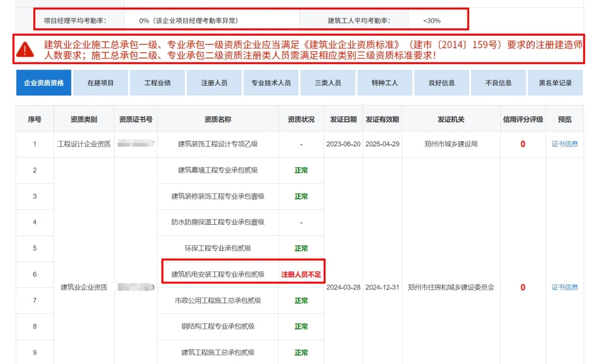Screen dimensions: 601x364
Task: Open 证书信息 link for 工程设计企业资质 row
Action: pyautogui.click(x=565, y=144)
